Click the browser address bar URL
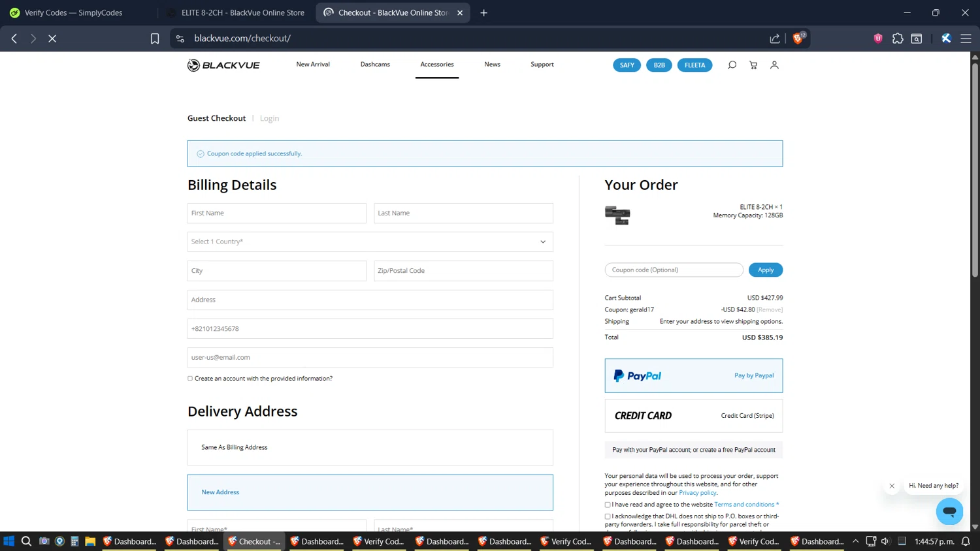This screenshot has width=980, height=551. point(242,39)
